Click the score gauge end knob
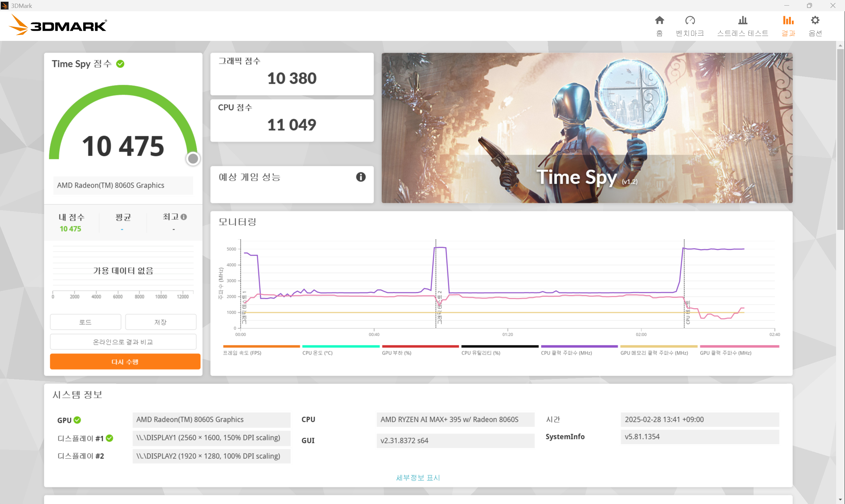The height and width of the screenshot is (504, 845). click(x=193, y=159)
